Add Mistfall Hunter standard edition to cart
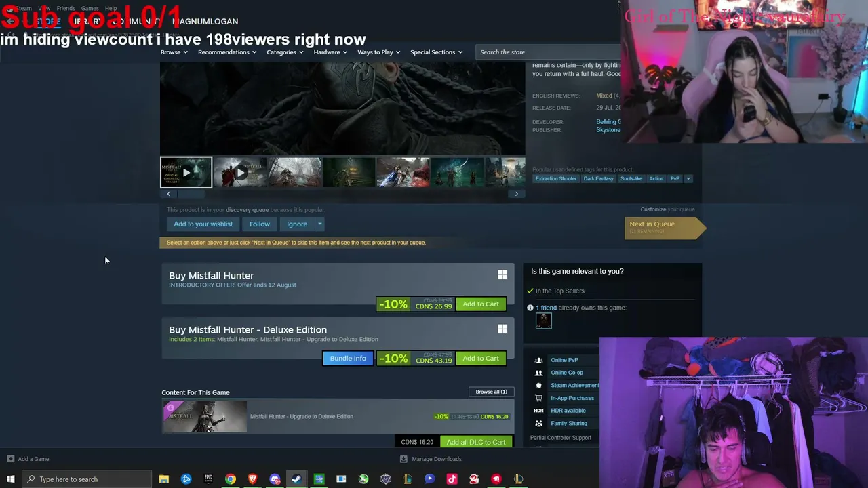This screenshot has height=488, width=868. [481, 304]
